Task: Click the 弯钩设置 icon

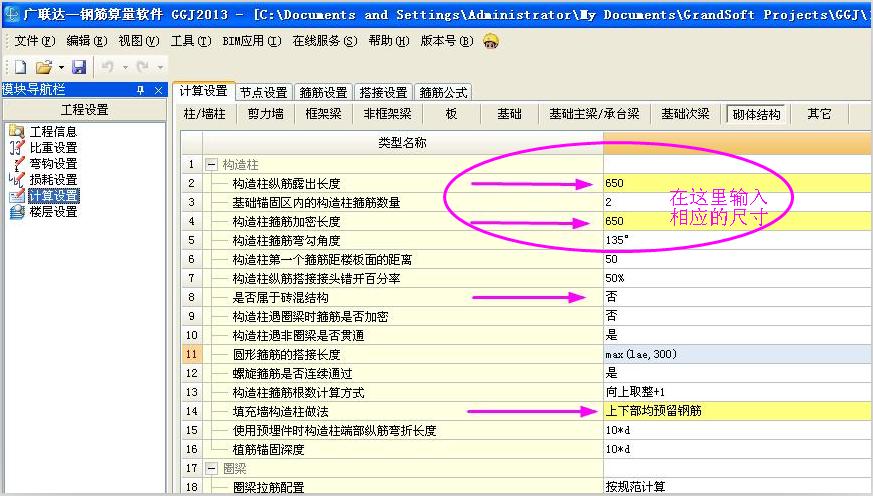Action: click(x=17, y=164)
